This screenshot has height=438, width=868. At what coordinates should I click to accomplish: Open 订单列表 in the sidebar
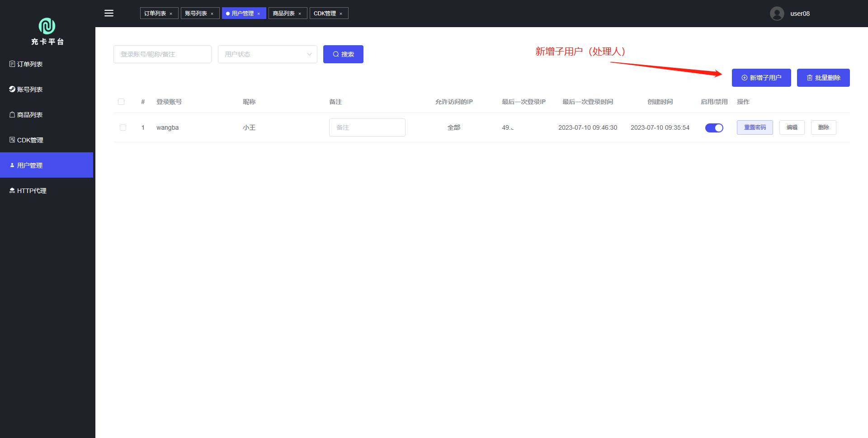click(x=47, y=64)
